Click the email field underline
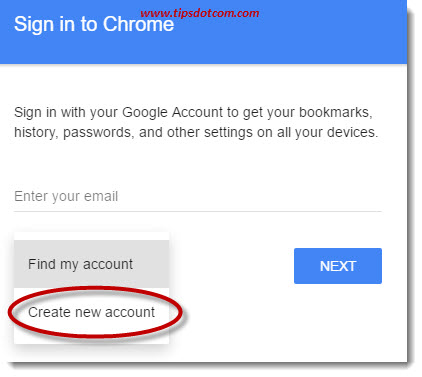This screenshot has height=377, width=422. click(x=198, y=211)
